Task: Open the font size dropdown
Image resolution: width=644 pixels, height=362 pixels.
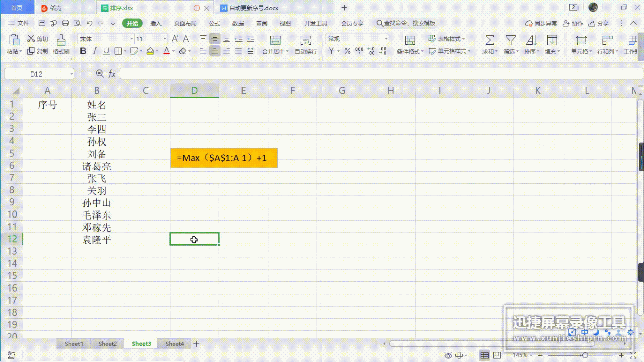Action: [165, 39]
